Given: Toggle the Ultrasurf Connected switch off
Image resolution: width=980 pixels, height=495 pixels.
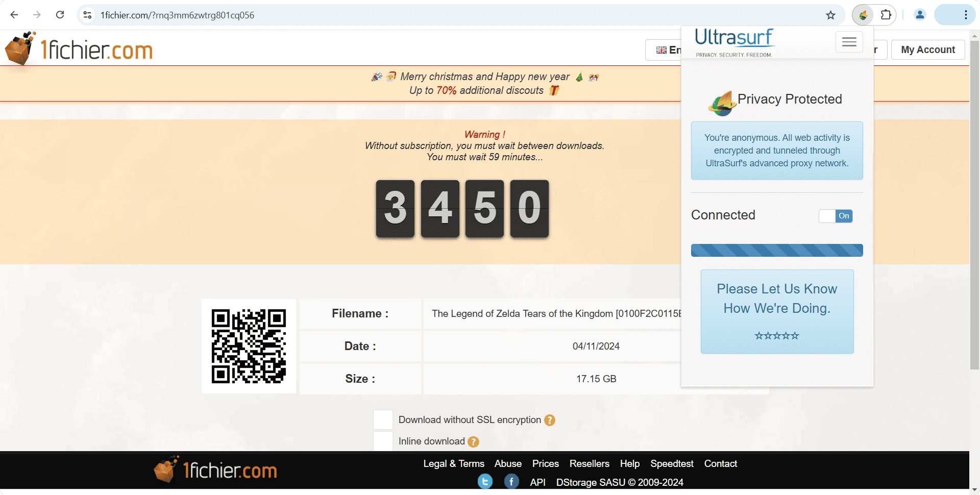Looking at the screenshot, I should coord(836,216).
